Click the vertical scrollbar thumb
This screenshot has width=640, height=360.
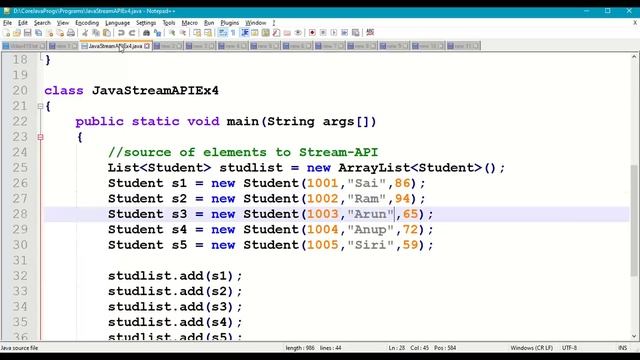(x=634, y=220)
